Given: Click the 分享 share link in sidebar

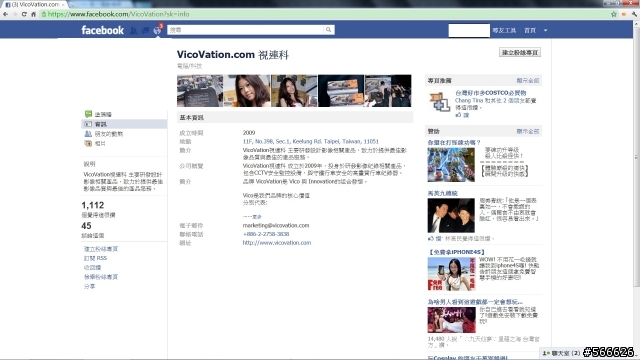Looking at the screenshot, I should pyautogui.click(x=89, y=286).
